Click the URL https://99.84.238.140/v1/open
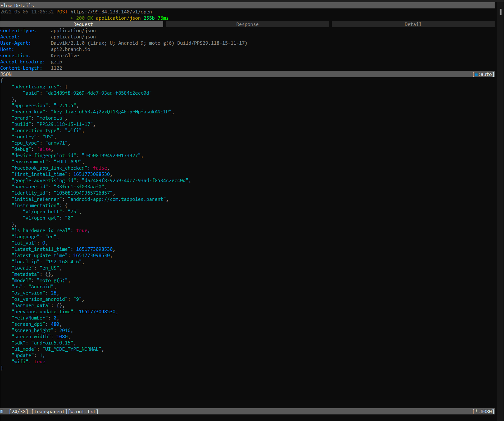 (111, 12)
